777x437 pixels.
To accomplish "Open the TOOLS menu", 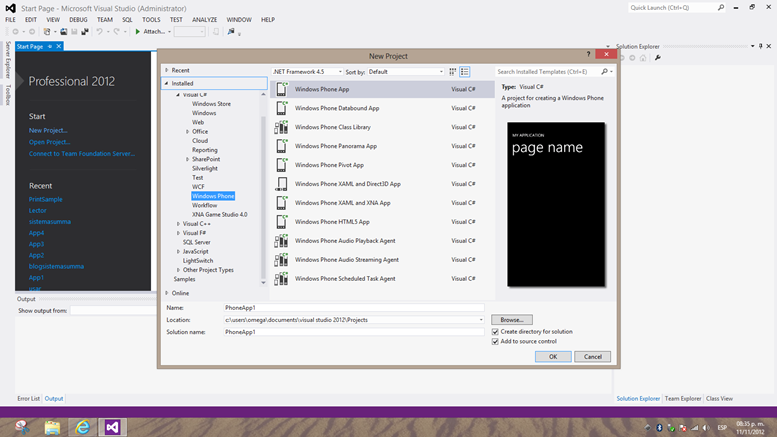I will 151,19.
